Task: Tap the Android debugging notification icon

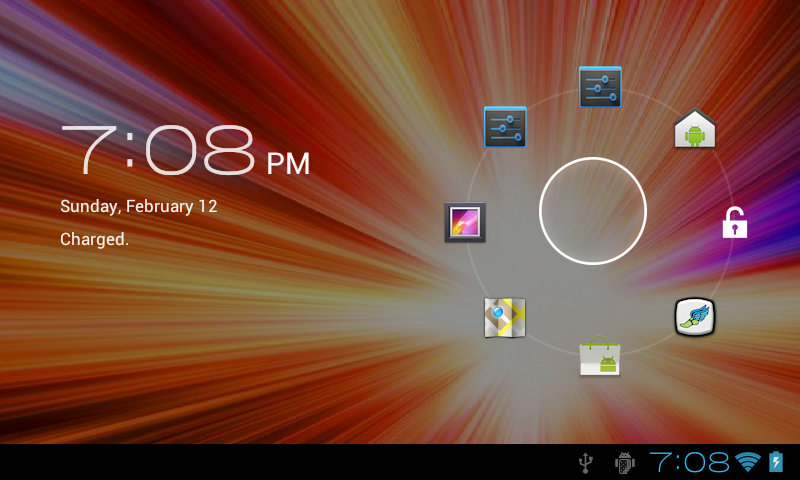Action: [x=625, y=462]
